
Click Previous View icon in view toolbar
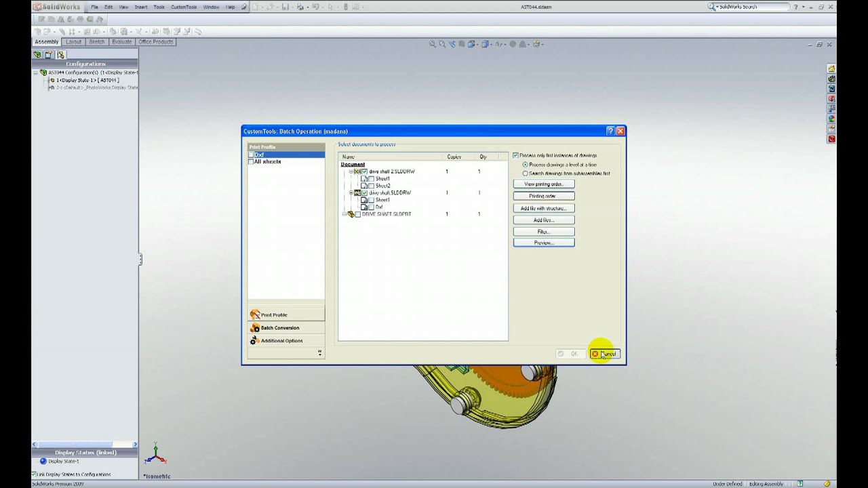[x=452, y=44]
